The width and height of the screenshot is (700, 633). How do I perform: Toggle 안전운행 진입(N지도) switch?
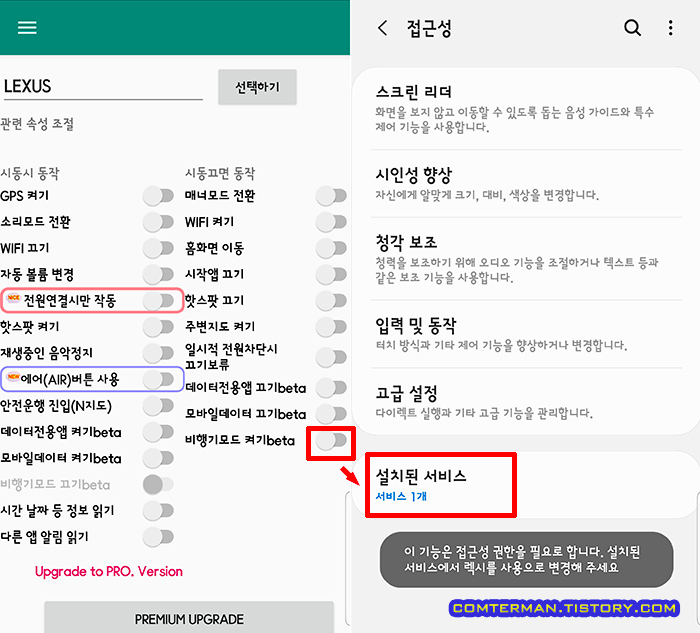(158, 405)
